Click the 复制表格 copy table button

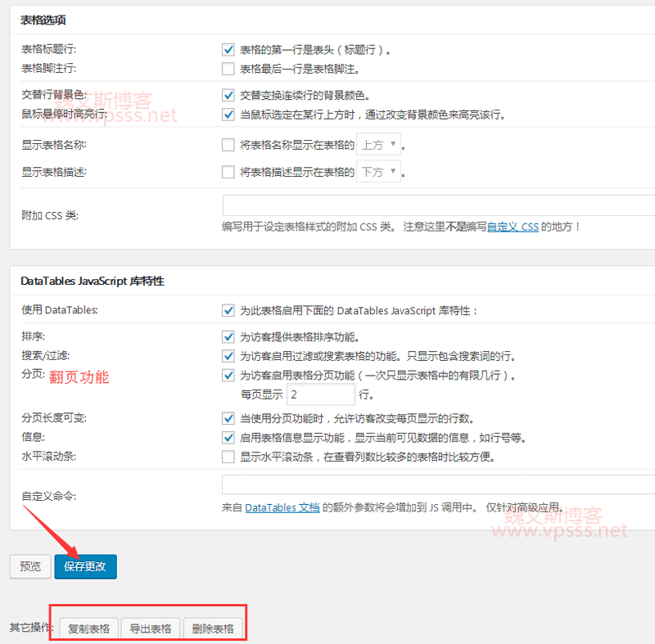[x=88, y=628]
